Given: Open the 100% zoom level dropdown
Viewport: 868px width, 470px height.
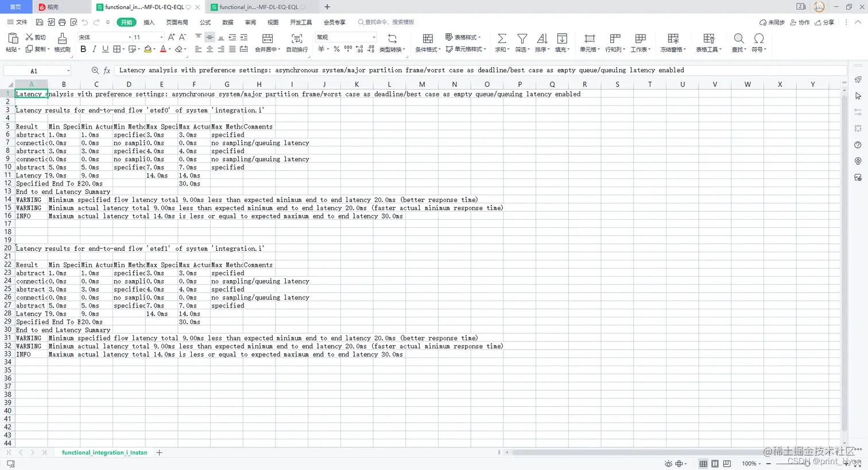Looking at the screenshot, I should [751, 463].
